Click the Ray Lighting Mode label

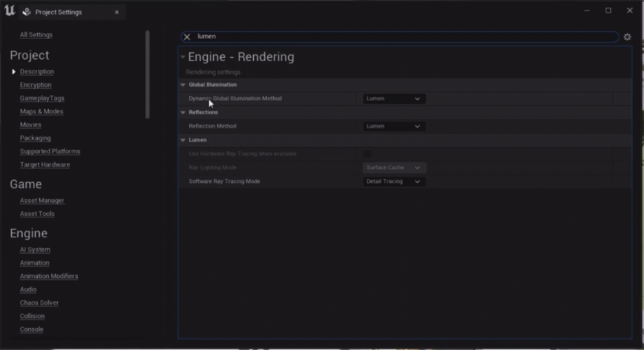tap(213, 168)
